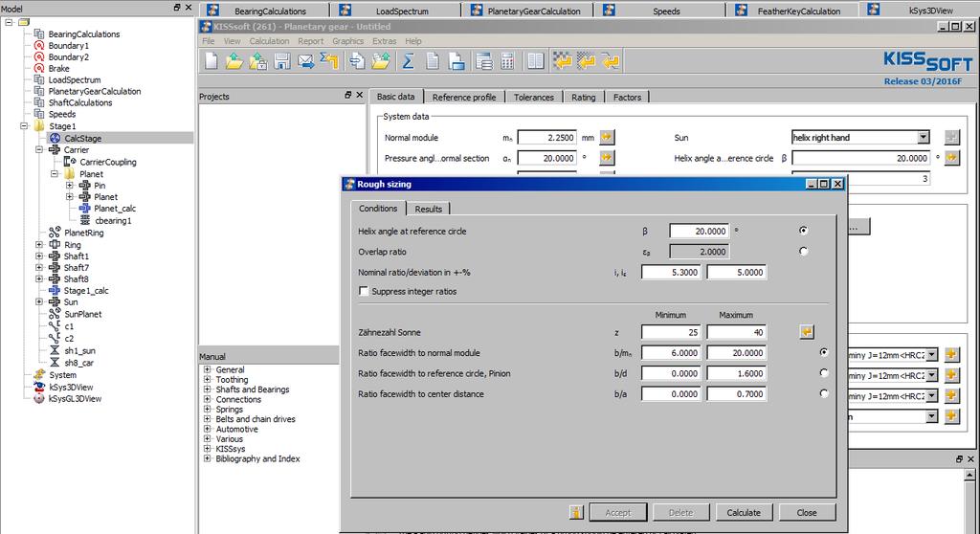
Task: Select SunPlanet connection in Model tree
Action: [x=82, y=314]
